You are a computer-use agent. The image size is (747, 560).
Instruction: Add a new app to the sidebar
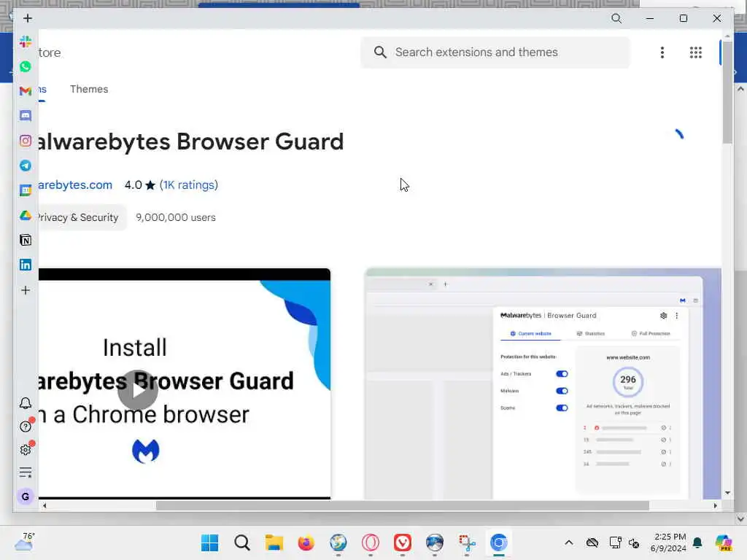pos(26,290)
